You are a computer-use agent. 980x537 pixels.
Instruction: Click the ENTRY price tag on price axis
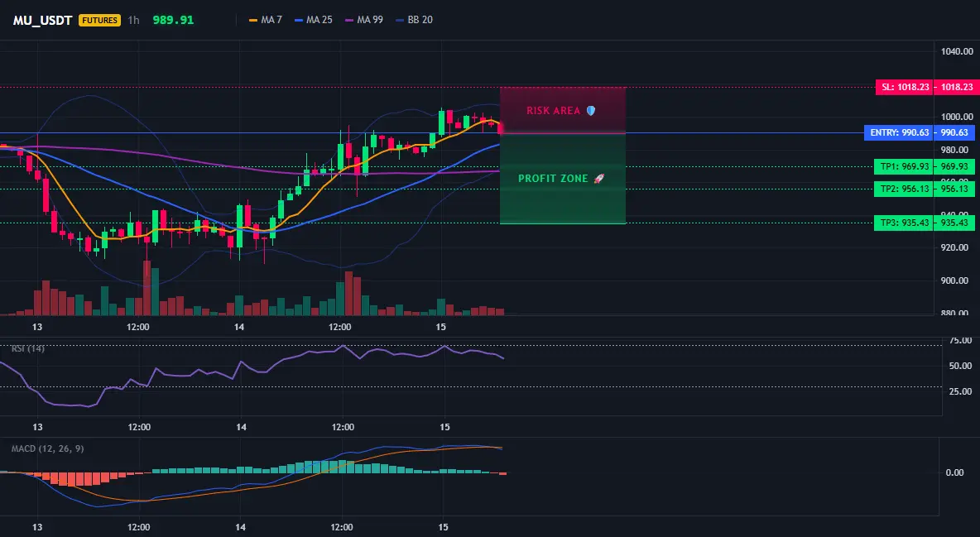pos(954,132)
